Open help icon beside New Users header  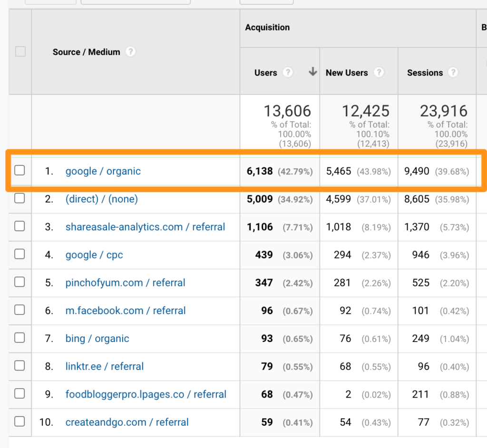379,73
